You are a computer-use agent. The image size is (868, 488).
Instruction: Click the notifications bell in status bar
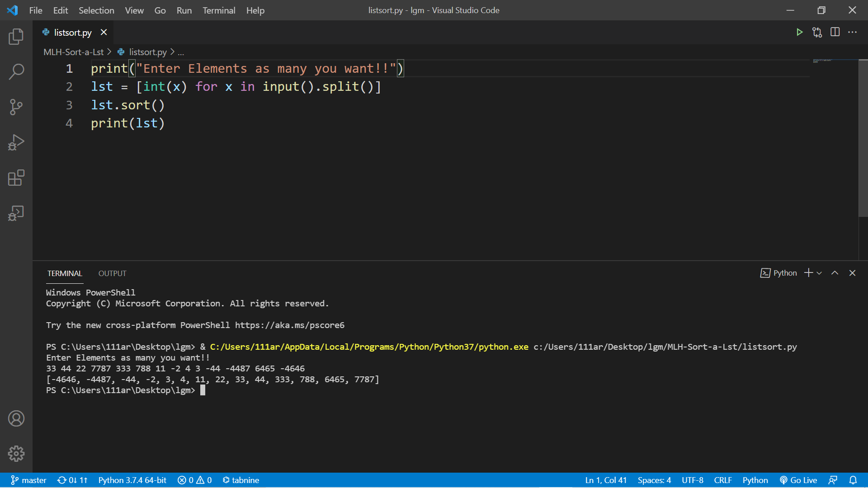pyautogui.click(x=853, y=480)
